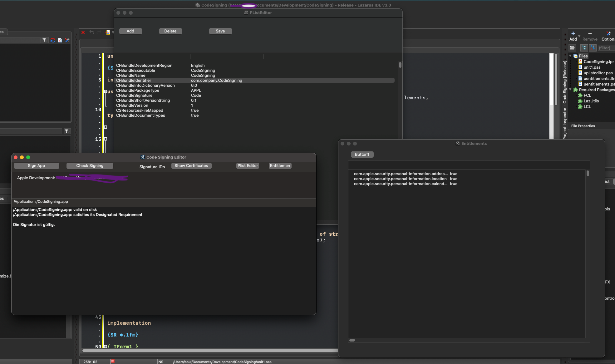Open Options in Project Inspector
The width and height of the screenshot is (615, 364).
coord(608,36)
